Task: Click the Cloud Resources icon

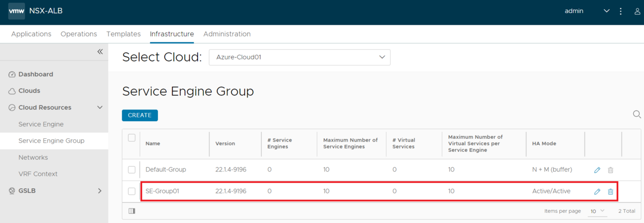Action: click(12, 108)
